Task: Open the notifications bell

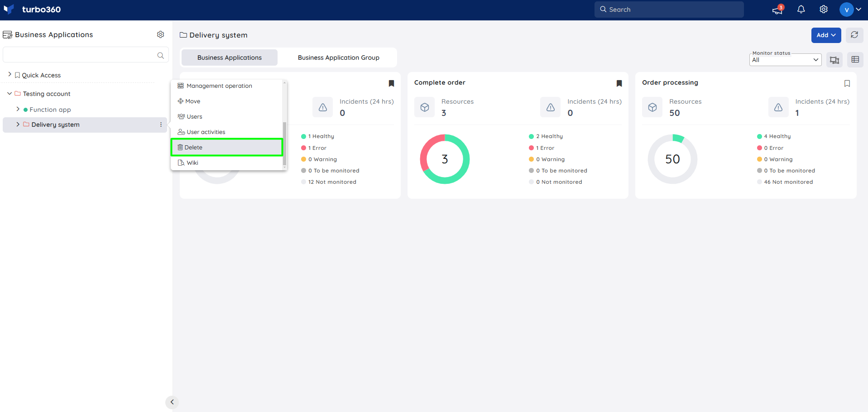Action: click(801, 10)
